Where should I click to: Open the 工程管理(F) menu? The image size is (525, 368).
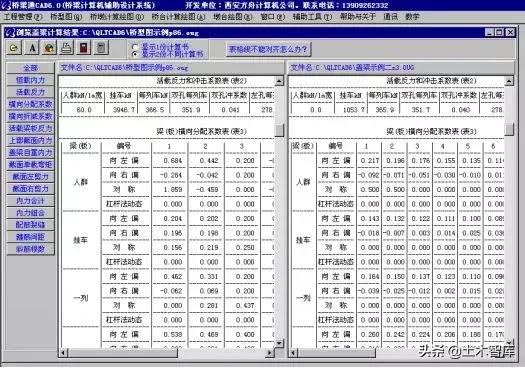23,17
